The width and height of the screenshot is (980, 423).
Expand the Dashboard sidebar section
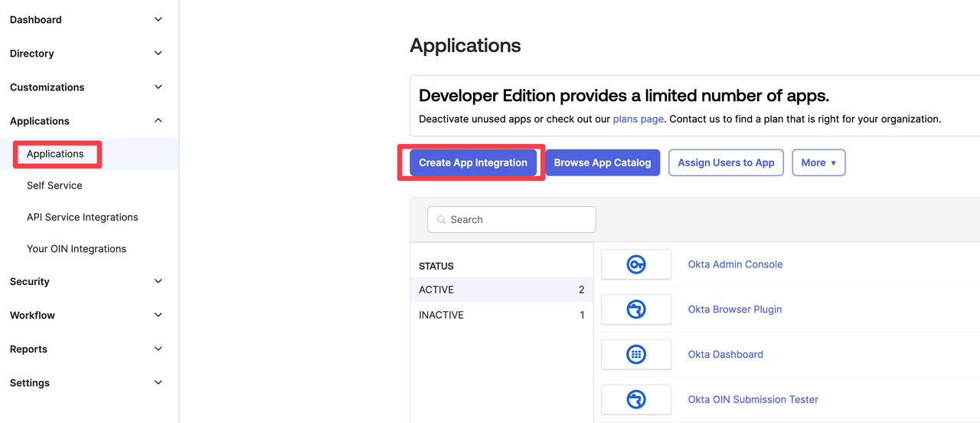pos(158,19)
